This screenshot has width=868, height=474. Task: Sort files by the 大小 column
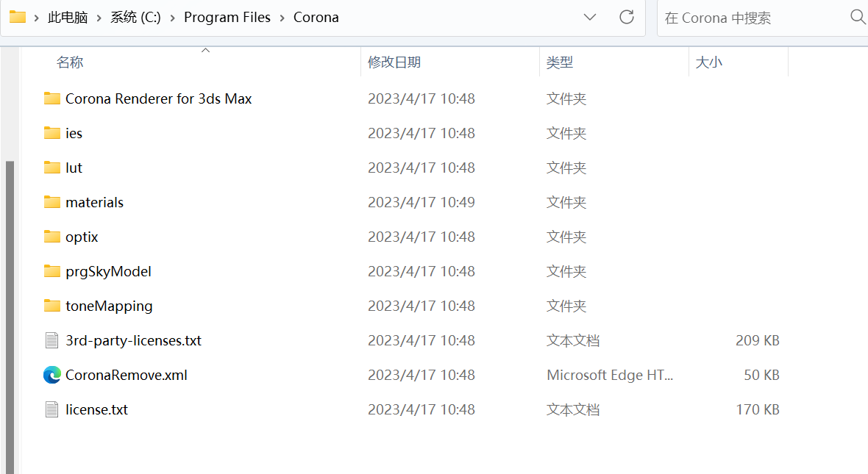[x=708, y=62]
